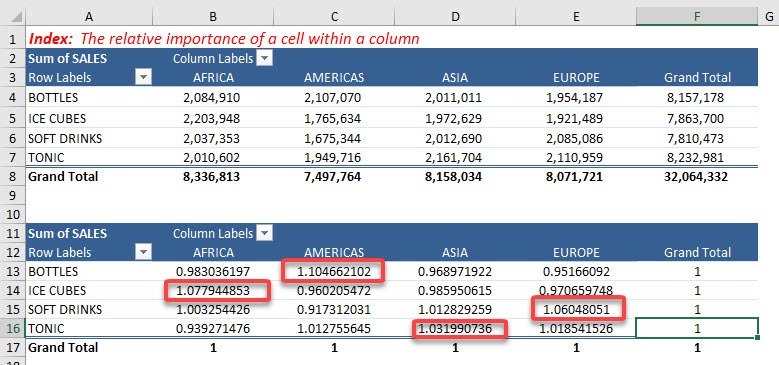Click index value 1.06048051
This screenshot has width=779, height=365.
[x=576, y=310]
